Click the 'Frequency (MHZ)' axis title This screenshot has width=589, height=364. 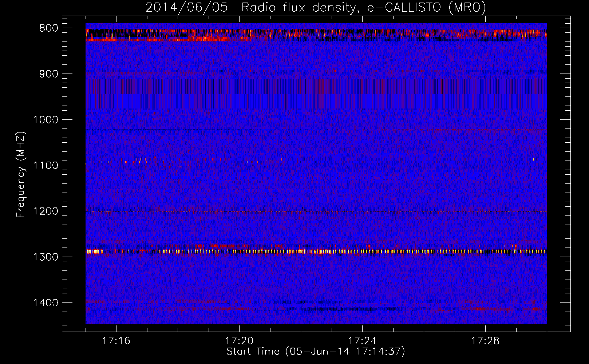[21, 175]
